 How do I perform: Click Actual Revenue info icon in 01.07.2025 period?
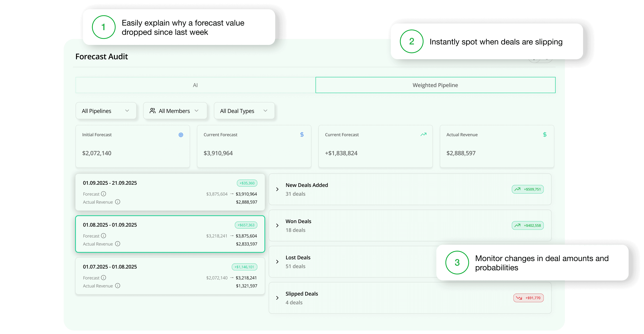click(x=117, y=286)
